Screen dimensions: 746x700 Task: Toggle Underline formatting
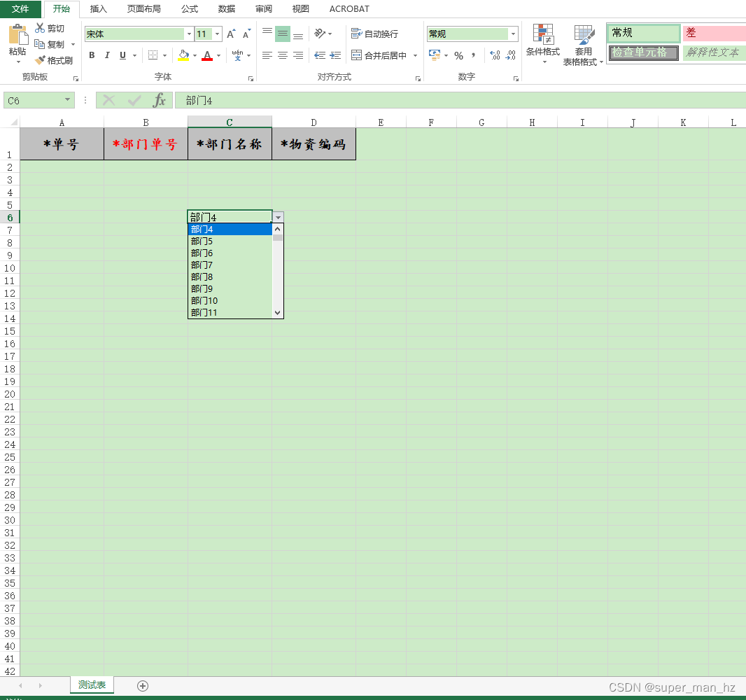[x=122, y=55]
